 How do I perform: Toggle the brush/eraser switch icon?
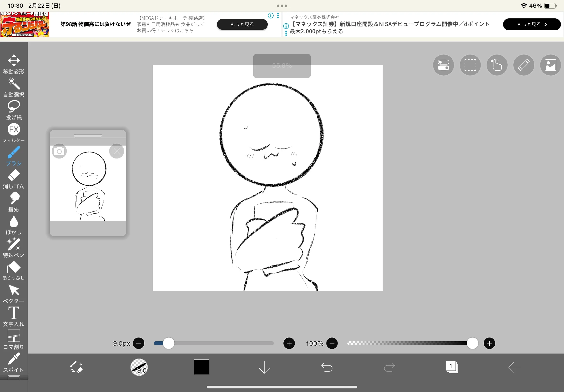(x=76, y=367)
